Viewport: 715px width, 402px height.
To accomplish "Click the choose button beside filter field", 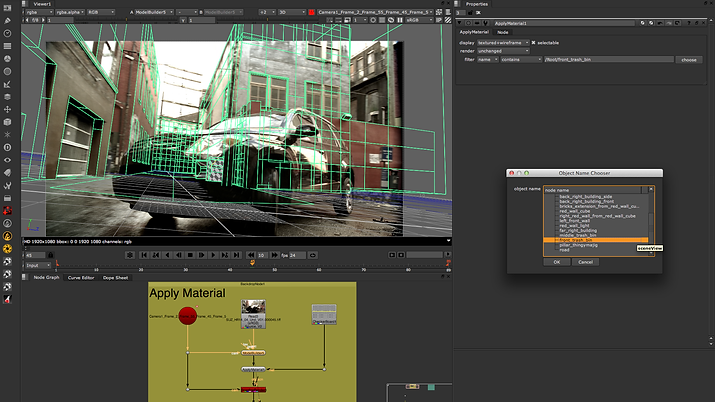I will (689, 60).
